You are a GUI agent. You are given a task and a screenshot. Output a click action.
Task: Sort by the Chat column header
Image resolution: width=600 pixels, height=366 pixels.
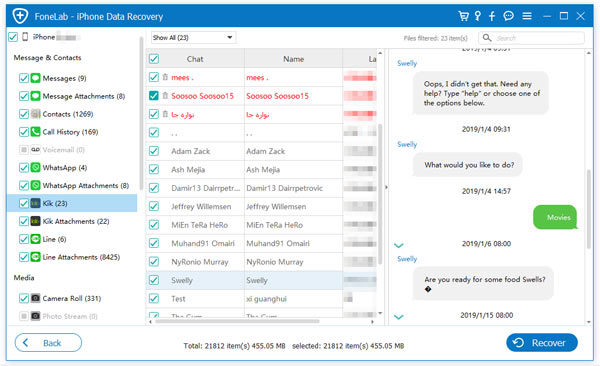point(195,59)
